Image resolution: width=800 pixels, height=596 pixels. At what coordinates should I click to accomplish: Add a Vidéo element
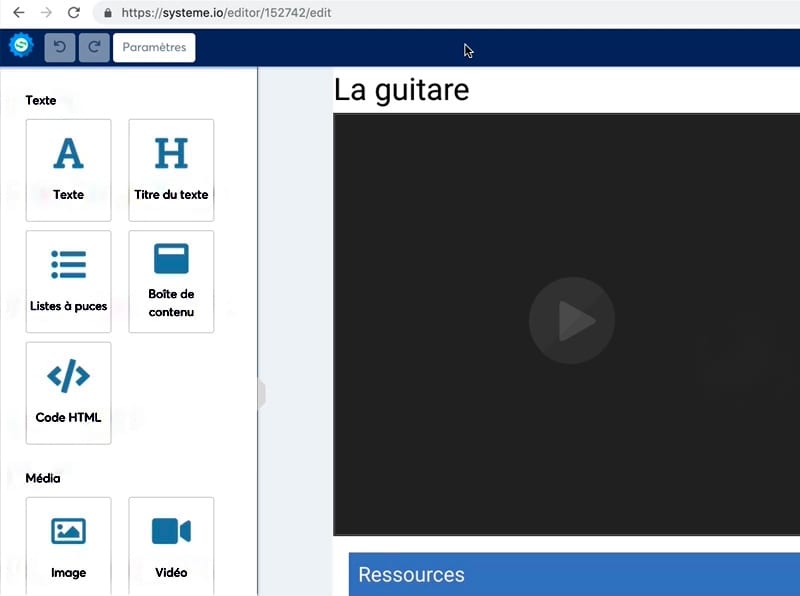click(171, 544)
